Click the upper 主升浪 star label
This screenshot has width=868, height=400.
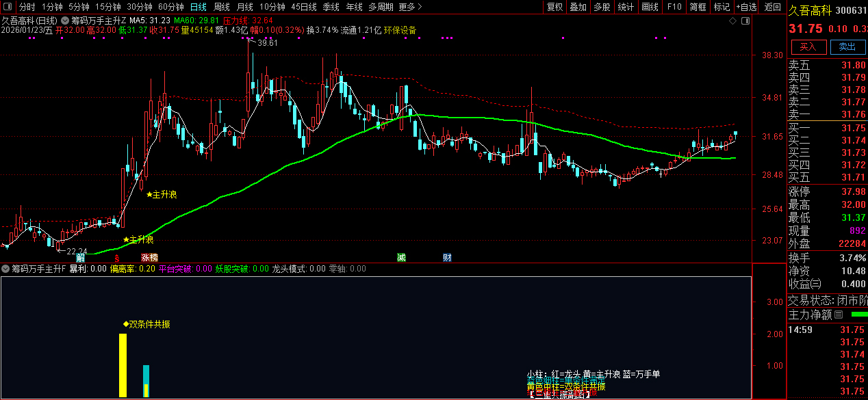click(162, 195)
